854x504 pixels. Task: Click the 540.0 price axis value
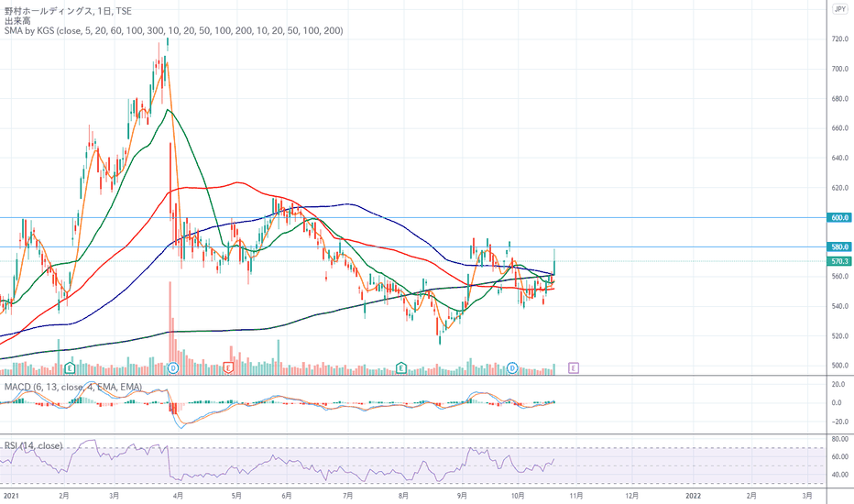[x=840, y=306]
